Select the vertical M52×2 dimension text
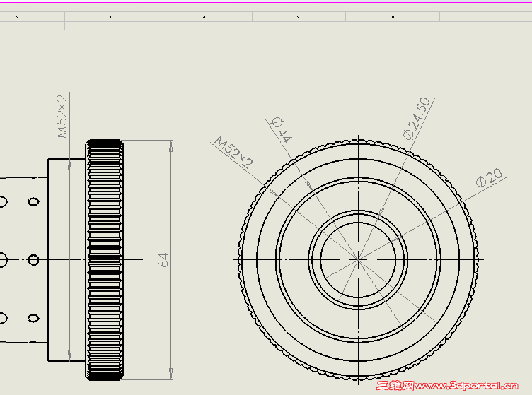532x395 pixels. (62, 116)
